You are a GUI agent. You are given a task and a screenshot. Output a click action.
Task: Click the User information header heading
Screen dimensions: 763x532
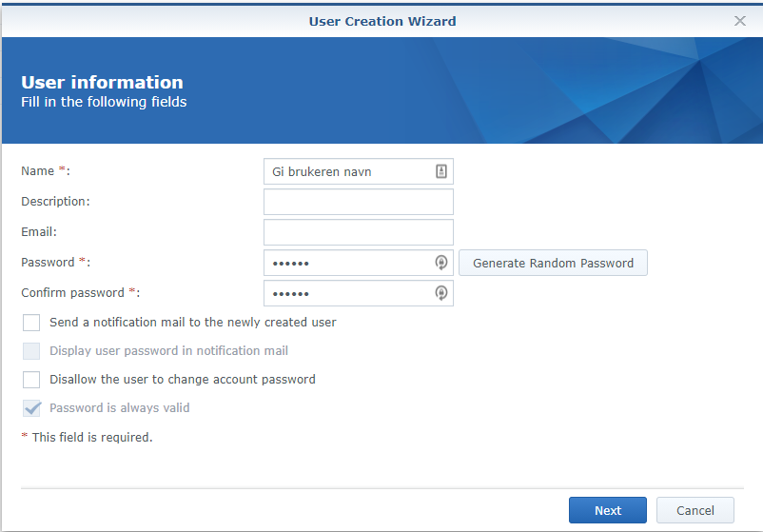tap(102, 83)
